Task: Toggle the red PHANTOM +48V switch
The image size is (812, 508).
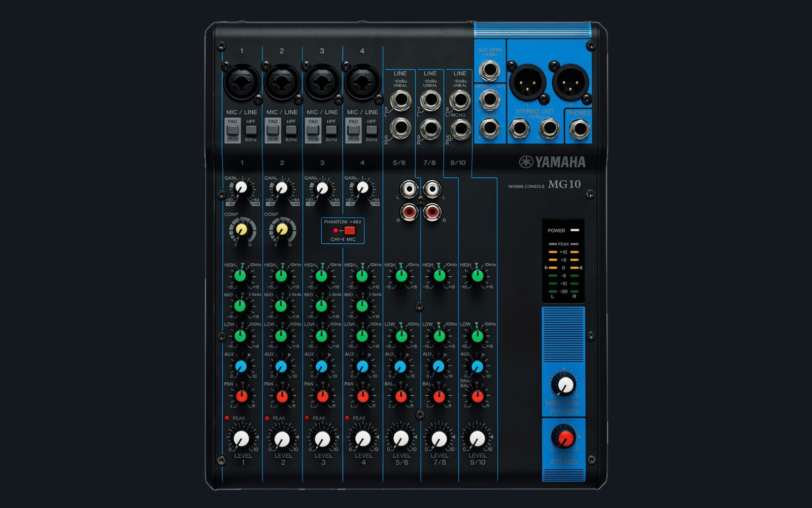Action: pos(350,231)
